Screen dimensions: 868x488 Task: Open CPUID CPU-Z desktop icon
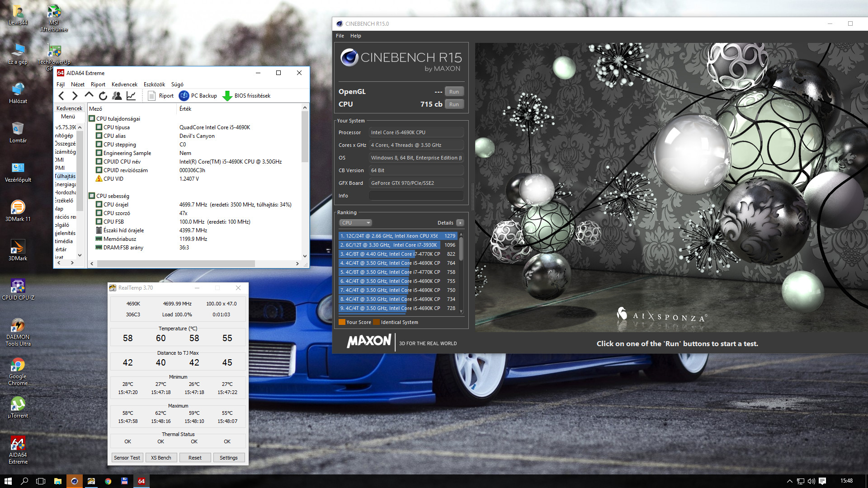18,289
